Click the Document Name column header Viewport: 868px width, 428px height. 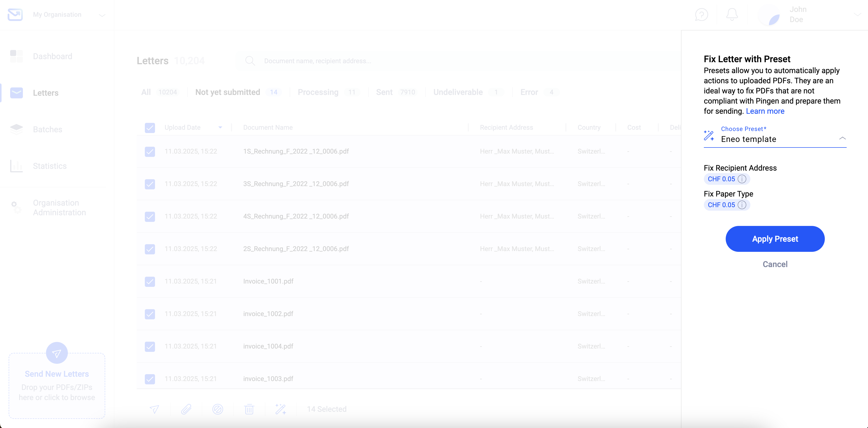(268, 128)
